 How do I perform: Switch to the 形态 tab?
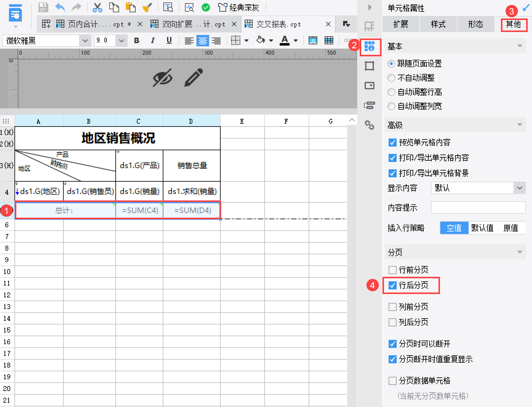pyautogui.click(x=476, y=24)
